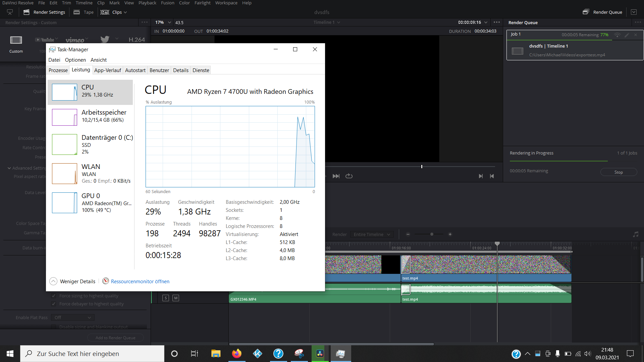
Task: Open timecode 00:00:09:16 dropdown arrow
Action: (486, 22)
